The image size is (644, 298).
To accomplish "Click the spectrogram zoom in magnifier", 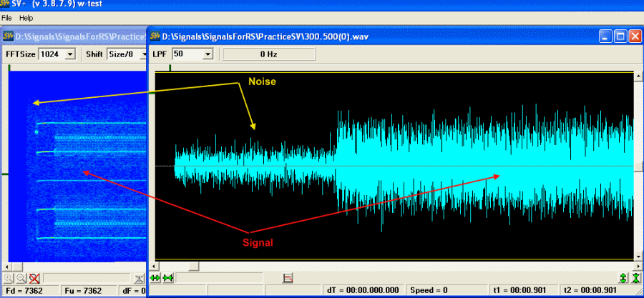I will (x=8, y=277).
